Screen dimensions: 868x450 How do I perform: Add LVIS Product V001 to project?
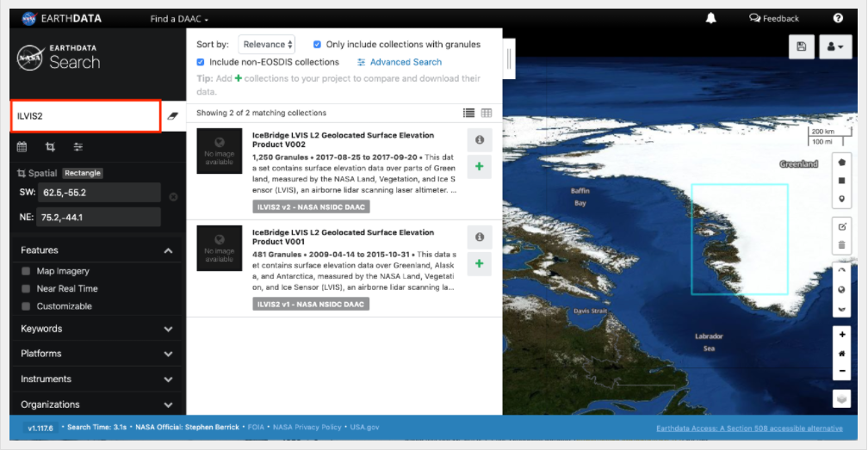(x=480, y=263)
